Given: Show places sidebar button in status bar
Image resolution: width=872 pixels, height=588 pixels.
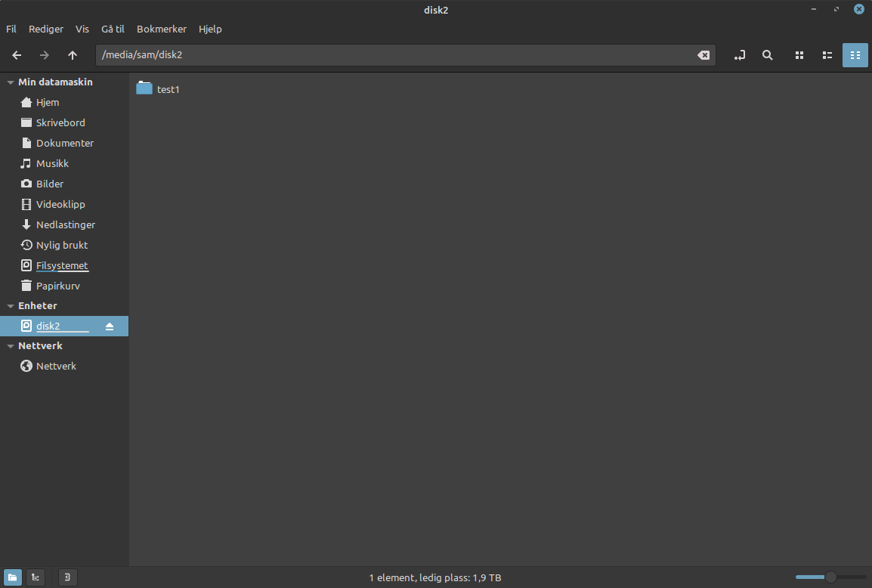Looking at the screenshot, I should click(x=12, y=577).
